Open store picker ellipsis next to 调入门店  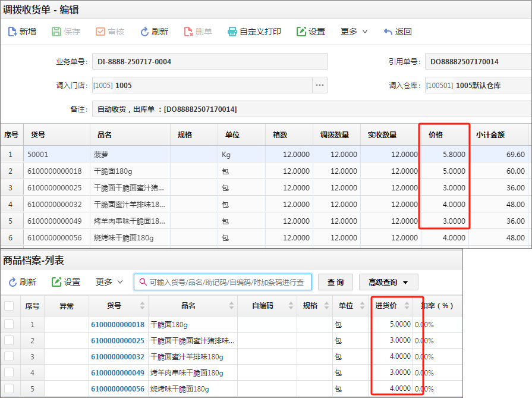[320, 85]
